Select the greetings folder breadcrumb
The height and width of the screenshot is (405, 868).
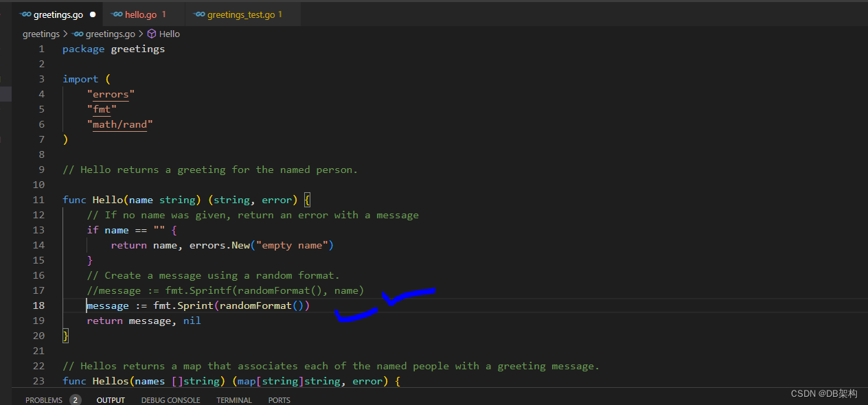41,34
